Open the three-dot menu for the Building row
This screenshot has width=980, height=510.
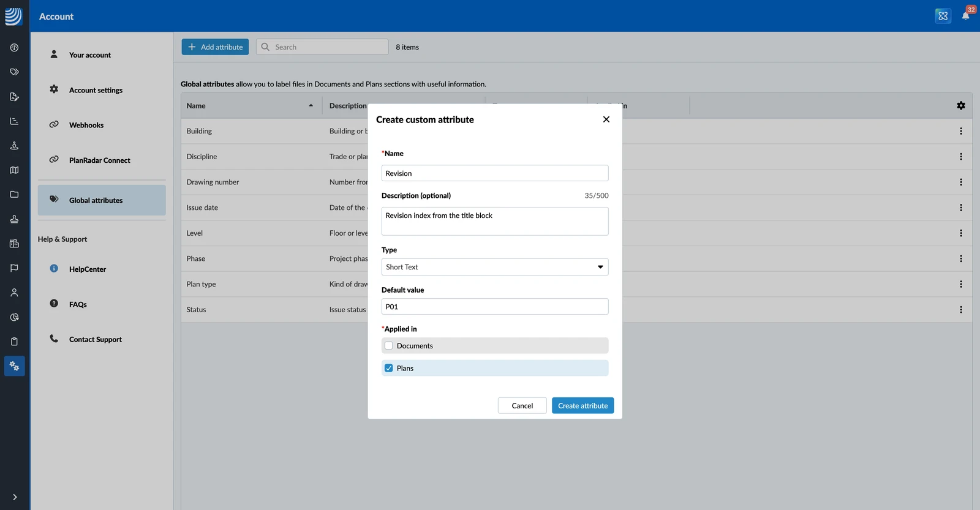tap(961, 131)
